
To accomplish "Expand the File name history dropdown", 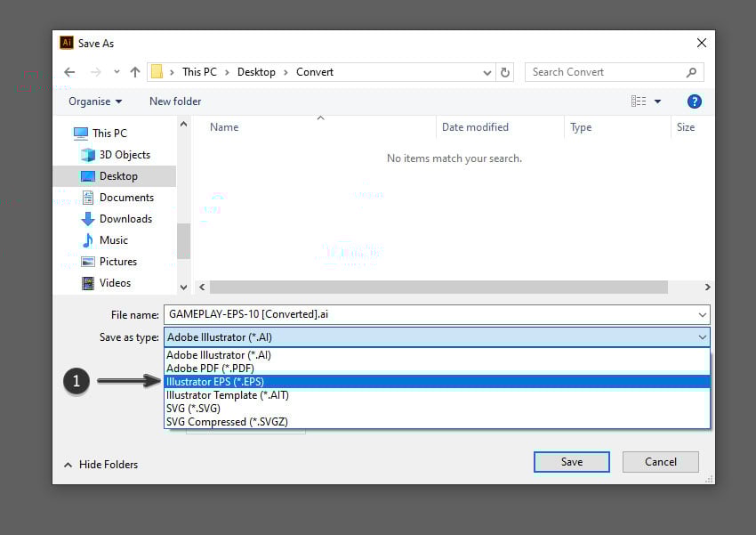I will pyautogui.click(x=703, y=314).
